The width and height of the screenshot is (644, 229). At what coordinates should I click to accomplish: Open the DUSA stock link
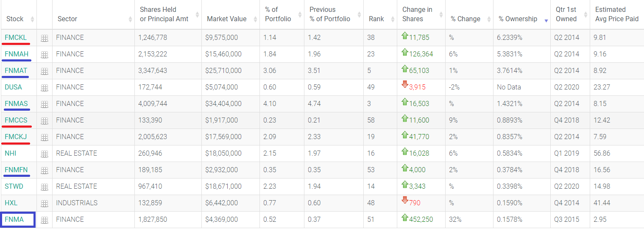tap(13, 87)
